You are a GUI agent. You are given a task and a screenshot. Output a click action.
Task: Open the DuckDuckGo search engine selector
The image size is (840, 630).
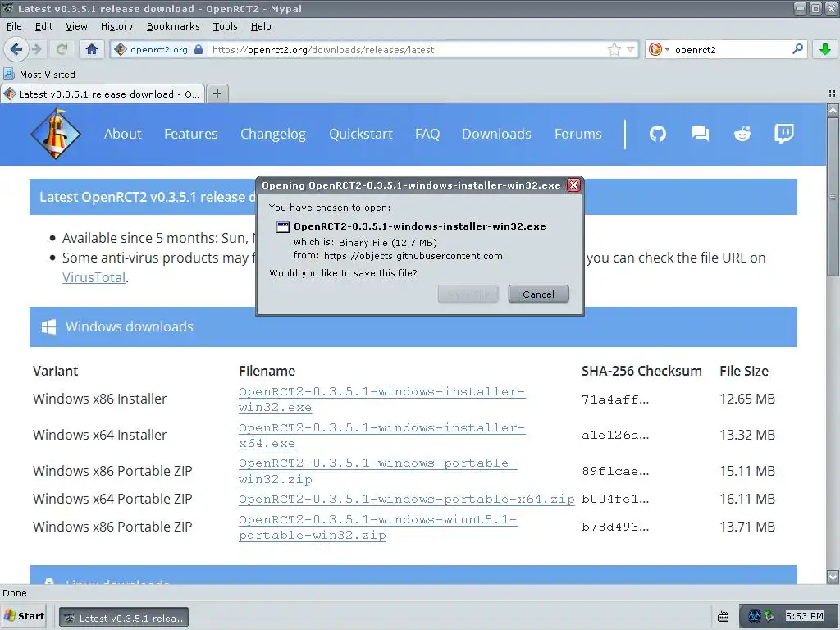[659, 50]
